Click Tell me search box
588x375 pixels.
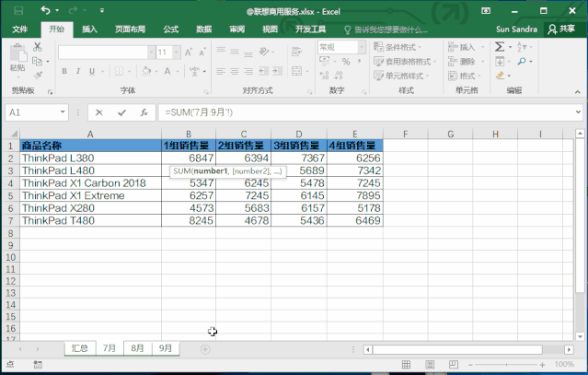386,29
